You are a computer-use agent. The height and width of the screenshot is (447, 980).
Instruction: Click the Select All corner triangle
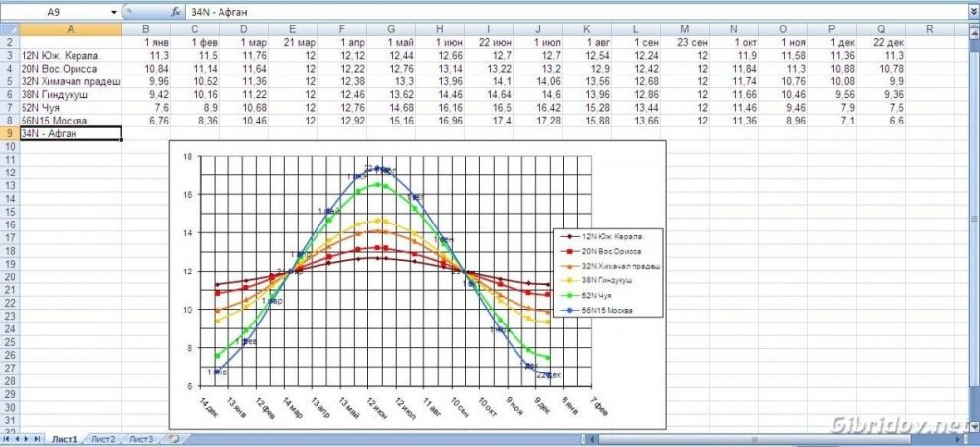[x=10, y=28]
